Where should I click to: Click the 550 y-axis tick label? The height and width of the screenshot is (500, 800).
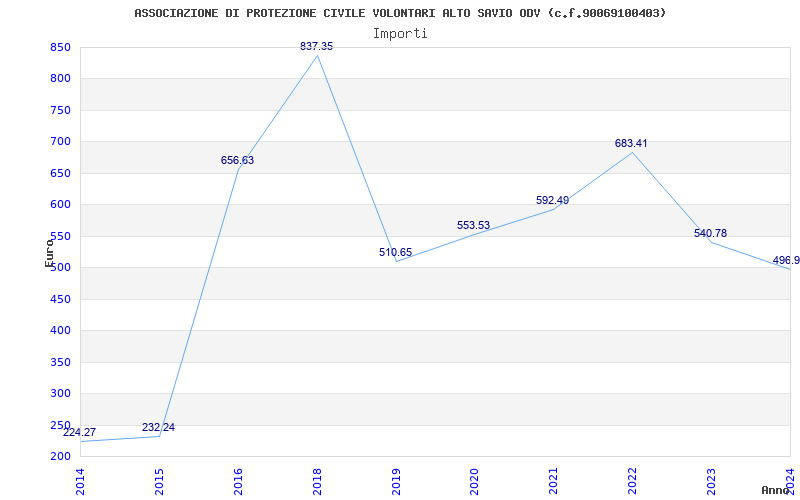coord(60,236)
